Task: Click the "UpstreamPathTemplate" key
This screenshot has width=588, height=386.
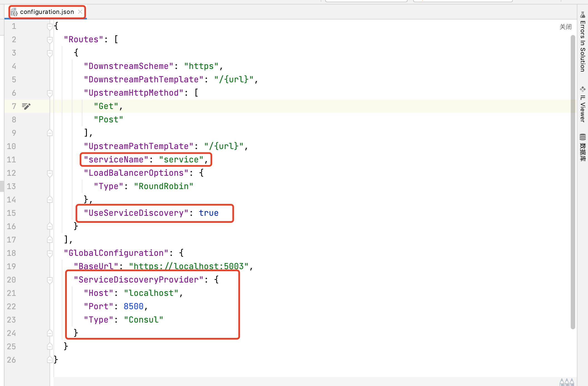Action: click(139, 146)
